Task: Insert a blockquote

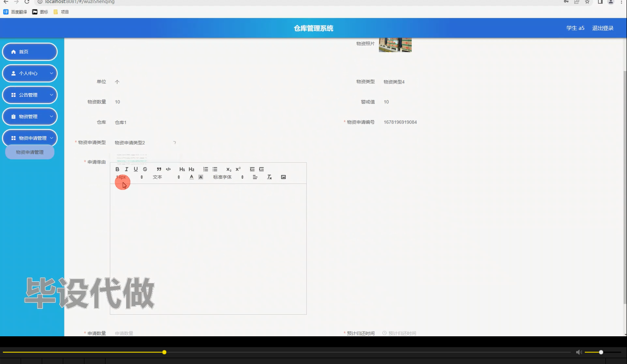Action: coord(159,169)
